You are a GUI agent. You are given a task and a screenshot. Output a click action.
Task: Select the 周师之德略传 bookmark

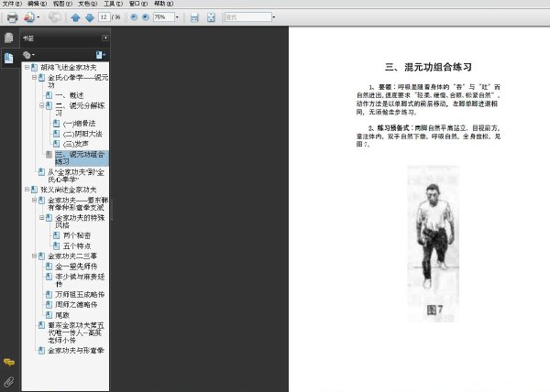pyautogui.click(x=76, y=305)
